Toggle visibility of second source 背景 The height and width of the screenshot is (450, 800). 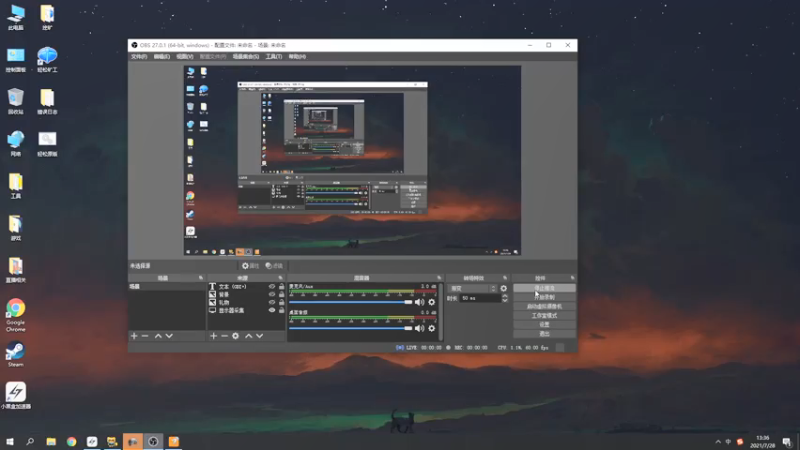272,294
